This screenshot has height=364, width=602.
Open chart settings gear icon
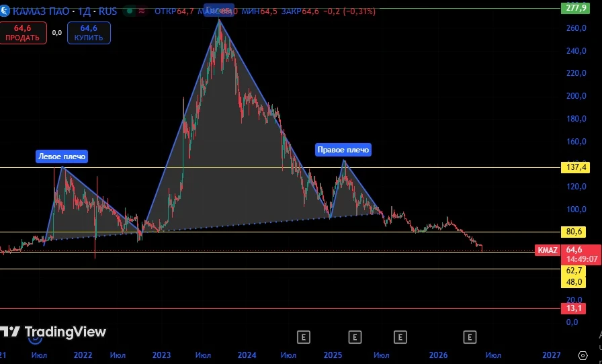[583, 355]
